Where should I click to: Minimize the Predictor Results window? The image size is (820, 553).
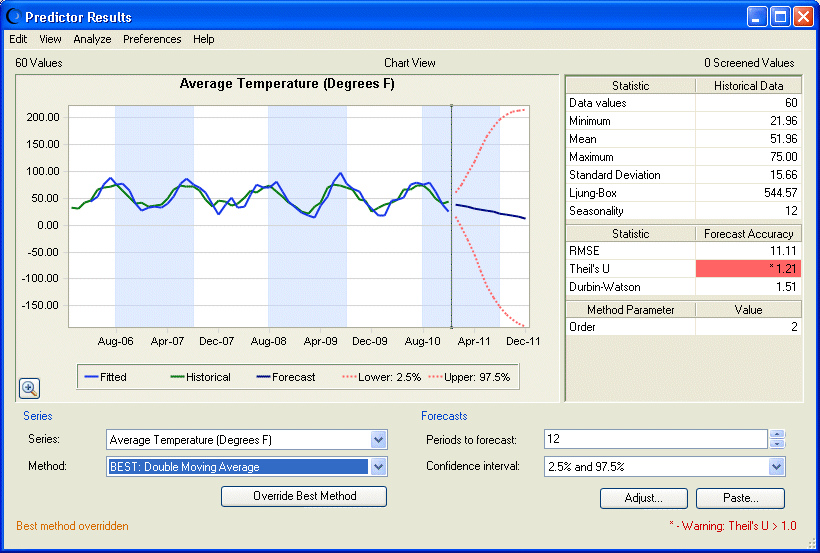pos(756,17)
